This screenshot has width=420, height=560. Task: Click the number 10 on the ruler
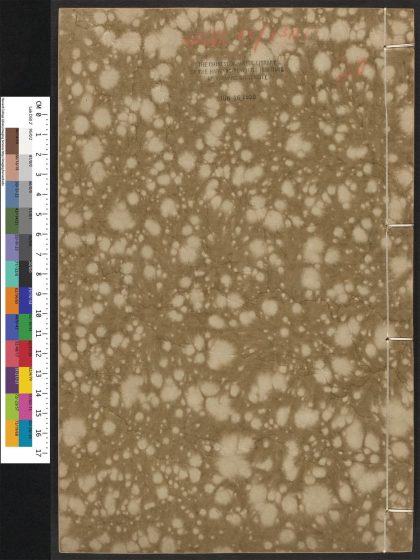pyautogui.click(x=39, y=313)
